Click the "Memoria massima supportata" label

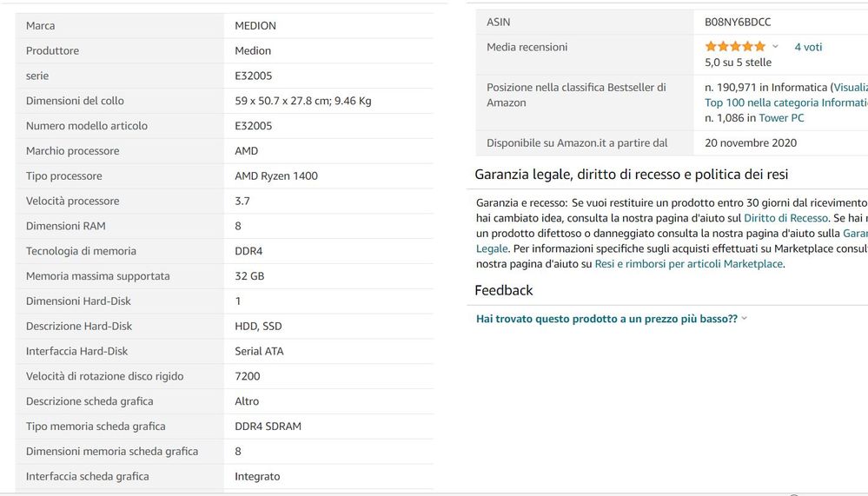[x=98, y=276]
